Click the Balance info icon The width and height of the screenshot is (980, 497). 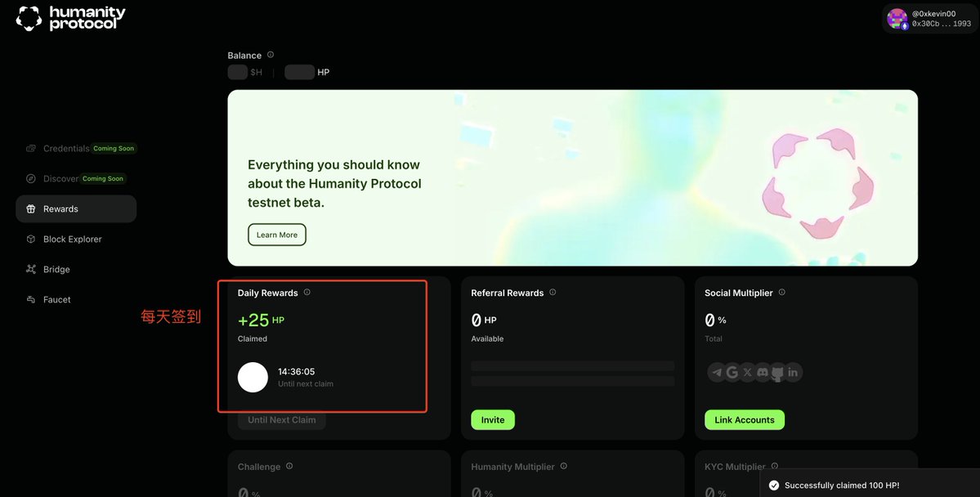(271, 55)
